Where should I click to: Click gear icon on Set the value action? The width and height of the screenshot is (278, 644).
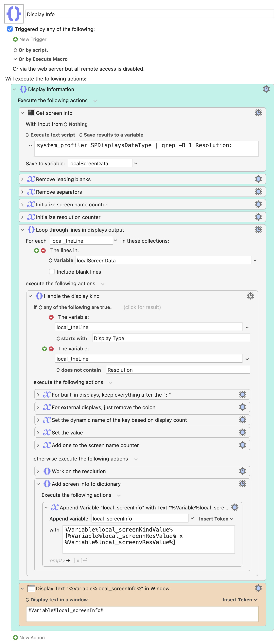[x=242, y=432]
